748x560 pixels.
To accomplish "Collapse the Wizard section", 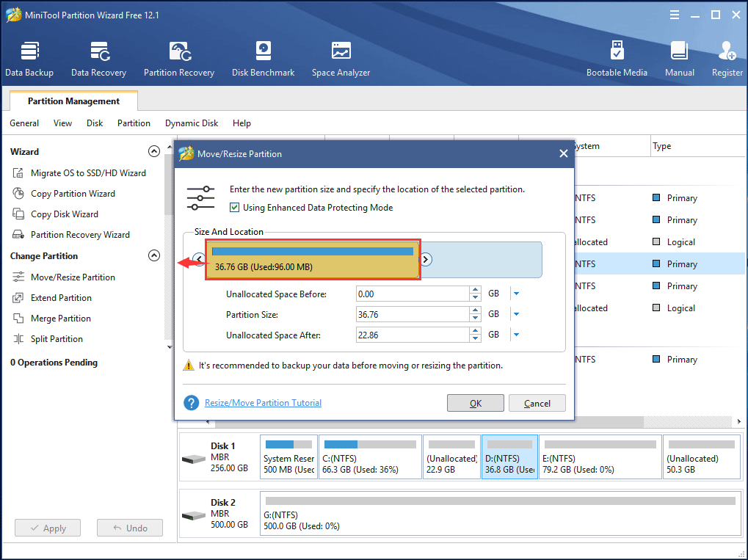I will pyautogui.click(x=154, y=151).
